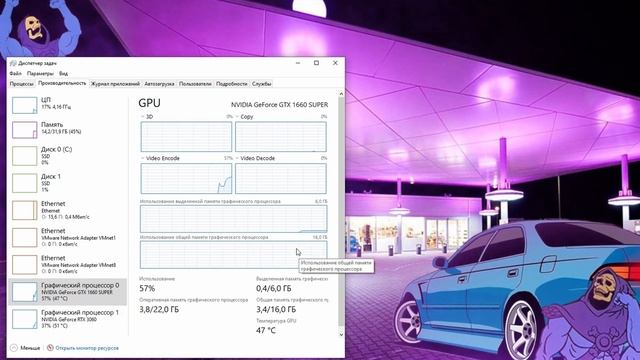Select the Диск 0 (C:) thumbnail

click(x=24, y=156)
